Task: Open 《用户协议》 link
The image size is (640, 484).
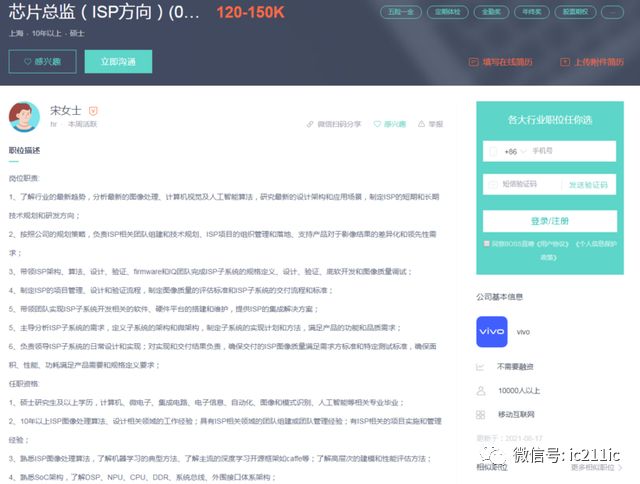Action: click(553, 244)
